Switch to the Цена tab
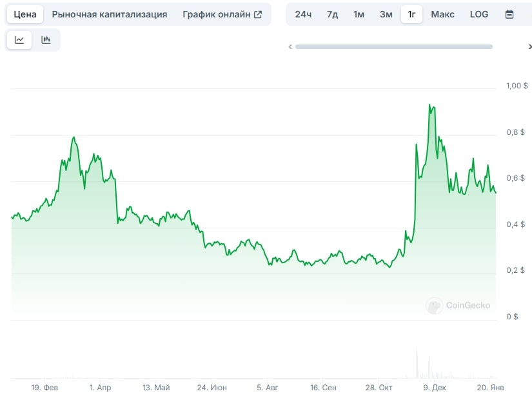The height and width of the screenshot is (398, 532). 25,14
